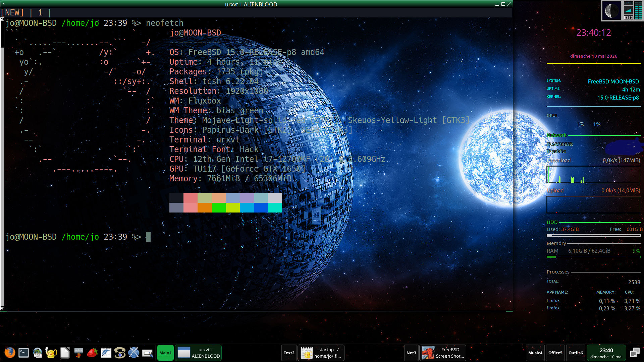
Task: Click the bright green neofetch color block
Action: pyautogui.click(x=219, y=207)
